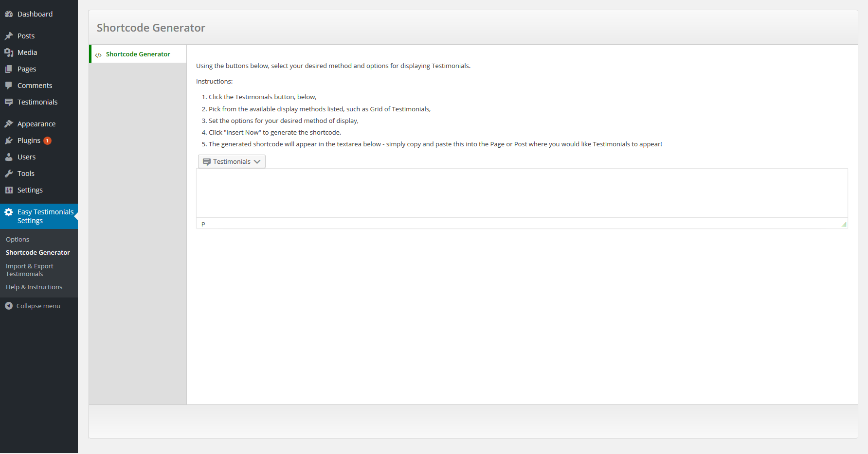
Task: Go to Import & Export Testimonials
Action: pyautogui.click(x=29, y=270)
